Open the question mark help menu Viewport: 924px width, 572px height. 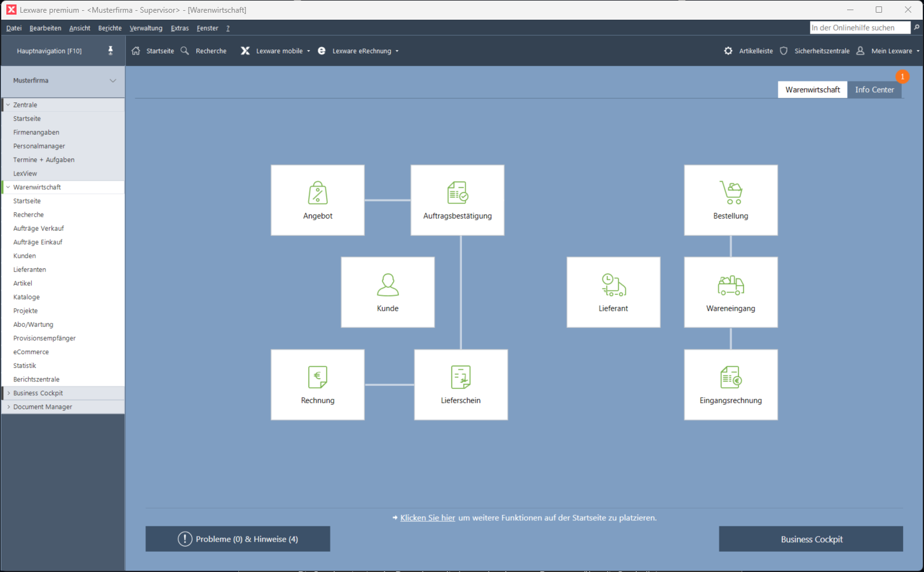coord(228,28)
